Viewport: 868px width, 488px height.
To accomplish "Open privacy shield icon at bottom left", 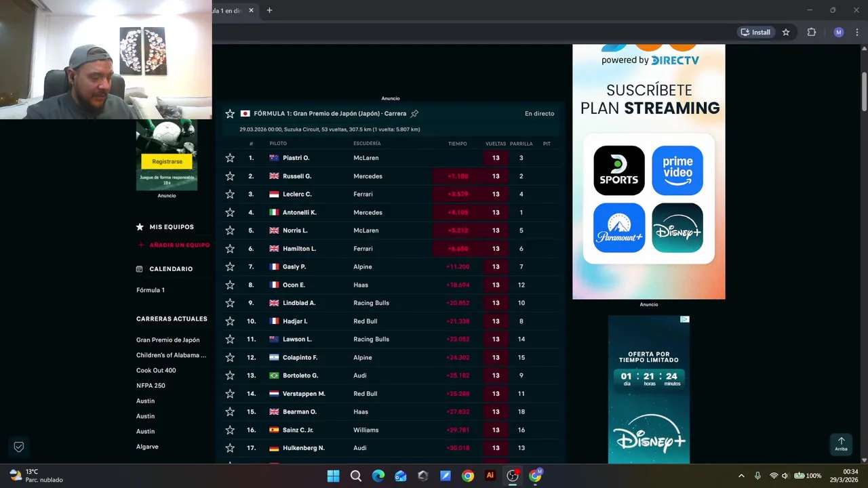I will point(19,447).
